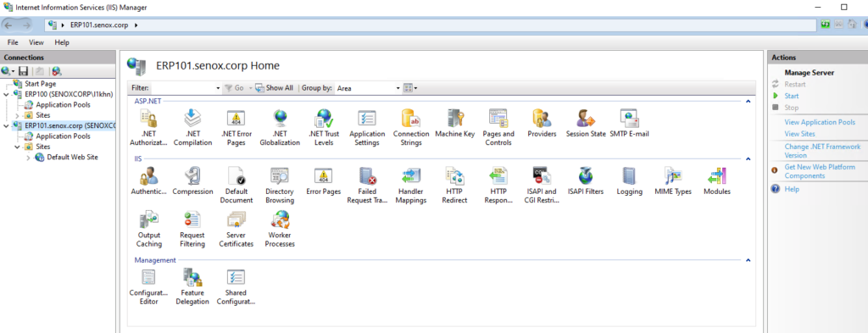Open Failed Request Tracing Rules feature
The image size is (868, 333).
coord(367,186)
